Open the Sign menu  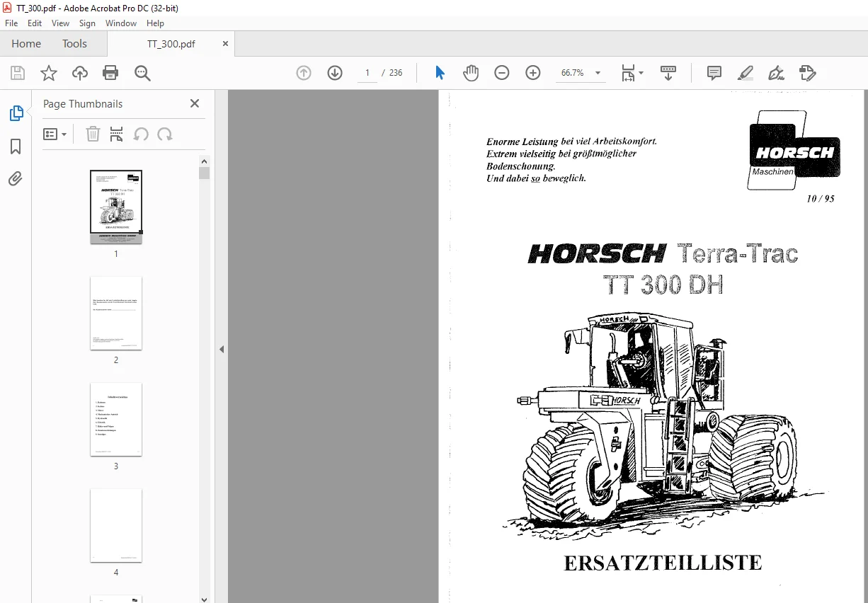click(87, 23)
